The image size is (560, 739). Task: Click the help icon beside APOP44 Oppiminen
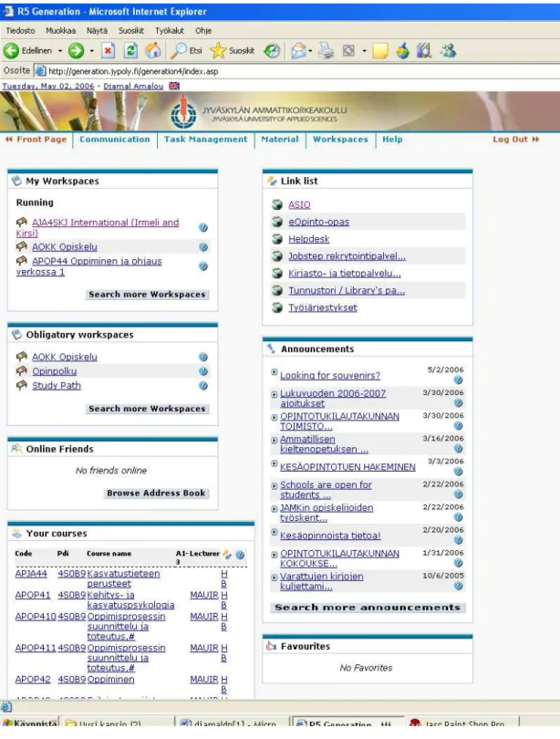203,266
